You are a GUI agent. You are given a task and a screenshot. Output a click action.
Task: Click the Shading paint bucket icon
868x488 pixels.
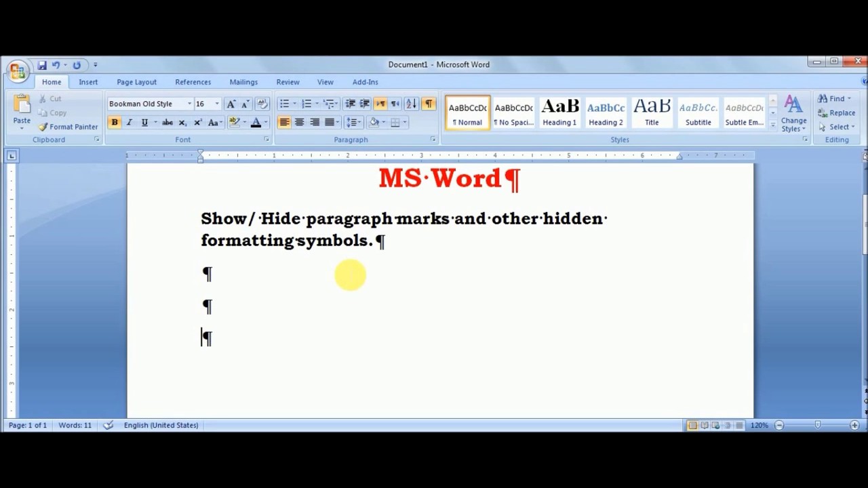374,123
